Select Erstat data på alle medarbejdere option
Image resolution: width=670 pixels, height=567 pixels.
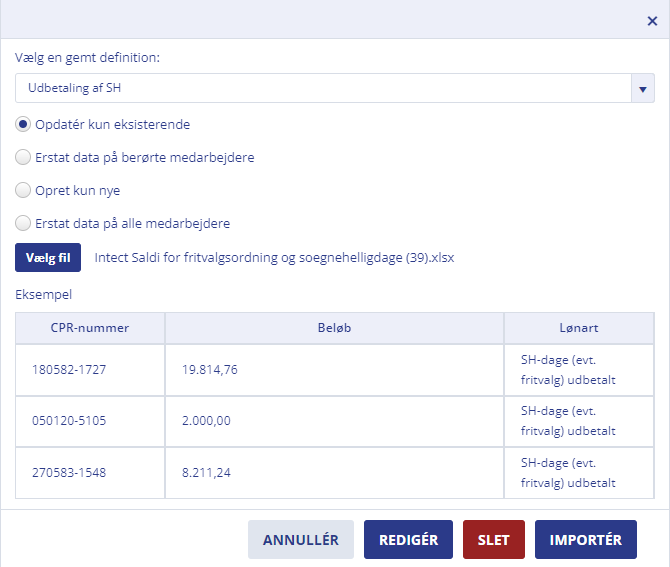pos(23,223)
